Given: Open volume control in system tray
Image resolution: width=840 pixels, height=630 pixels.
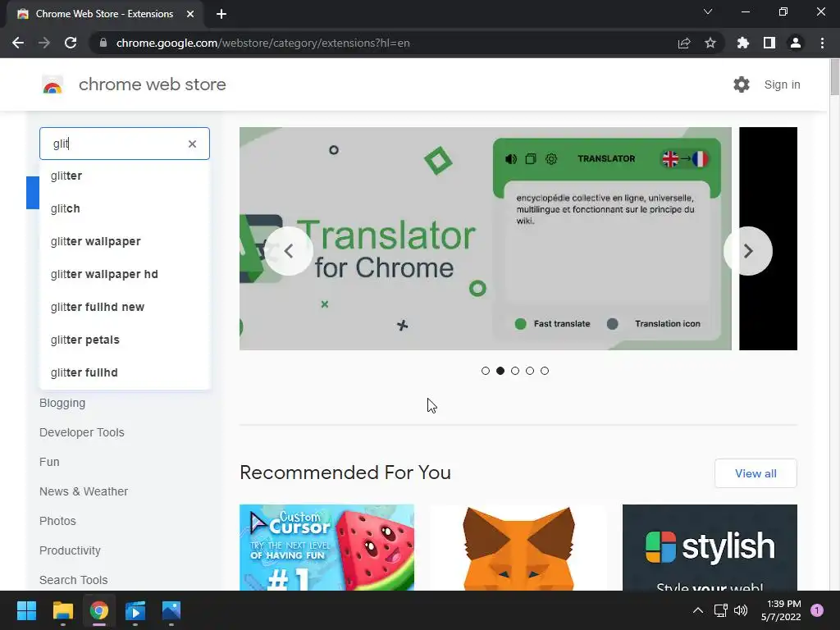Looking at the screenshot, I should tap(741, 610).
